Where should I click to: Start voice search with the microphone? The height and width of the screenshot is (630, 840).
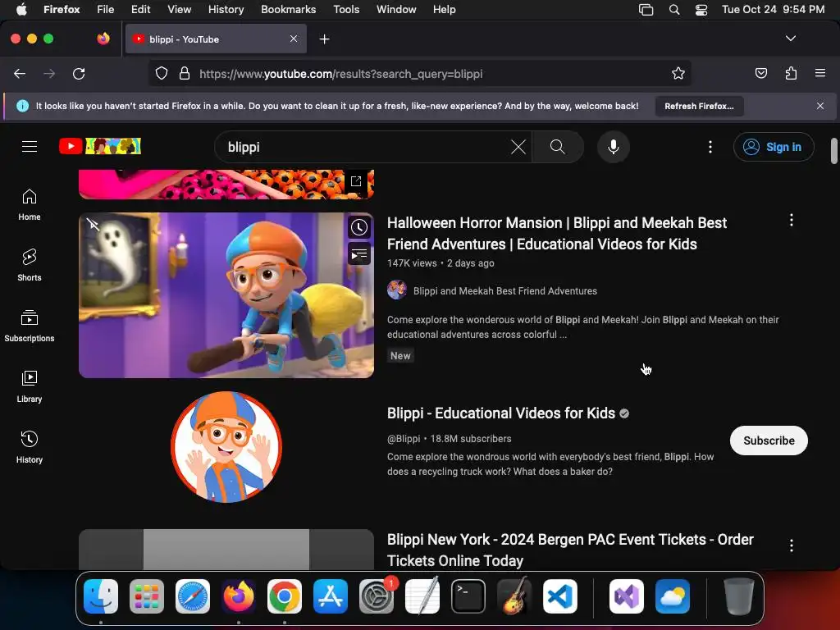tap(614, 147)
